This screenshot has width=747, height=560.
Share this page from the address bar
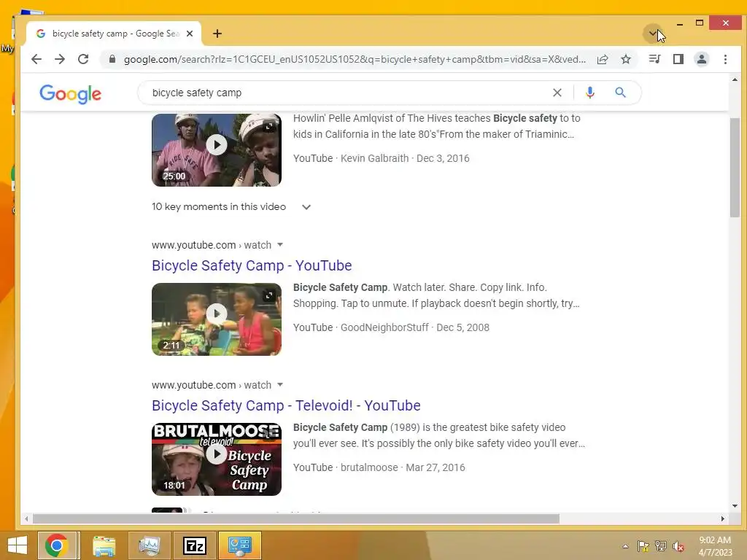[x=603, y=59]
